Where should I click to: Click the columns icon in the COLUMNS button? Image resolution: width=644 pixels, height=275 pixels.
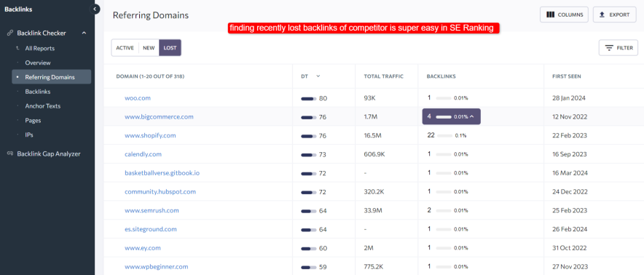click(x=550, y=15)
